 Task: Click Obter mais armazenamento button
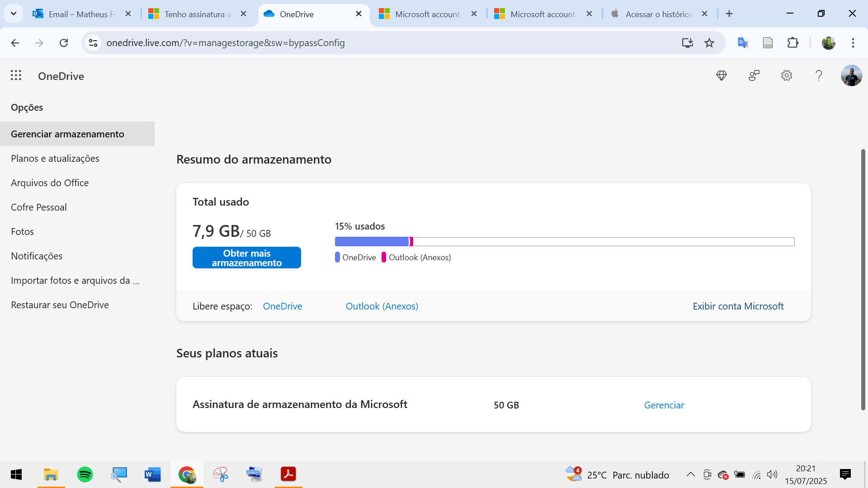pos(247,258)
